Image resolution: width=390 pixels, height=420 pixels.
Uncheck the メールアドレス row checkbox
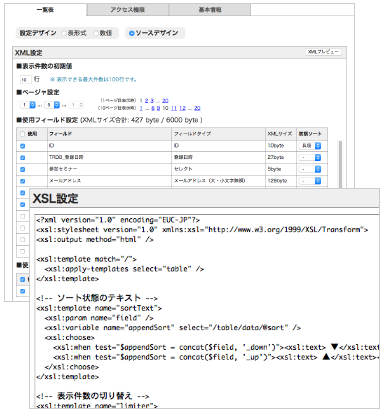pyautogui.click(x=23, y=181)
